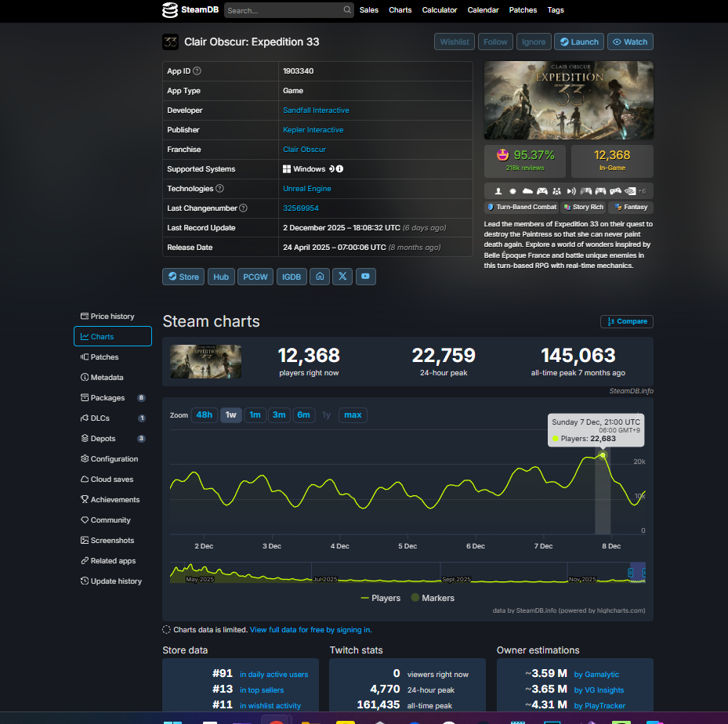
Task: Open the Last Changenumber help icon
Action: pos(243,208)
